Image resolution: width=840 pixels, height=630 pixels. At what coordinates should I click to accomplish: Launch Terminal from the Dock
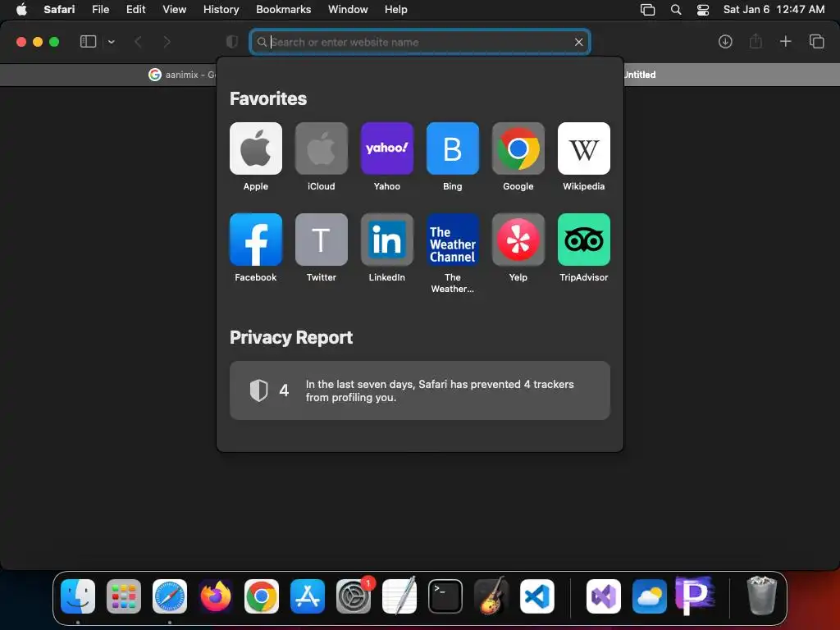tap(445, 596)
